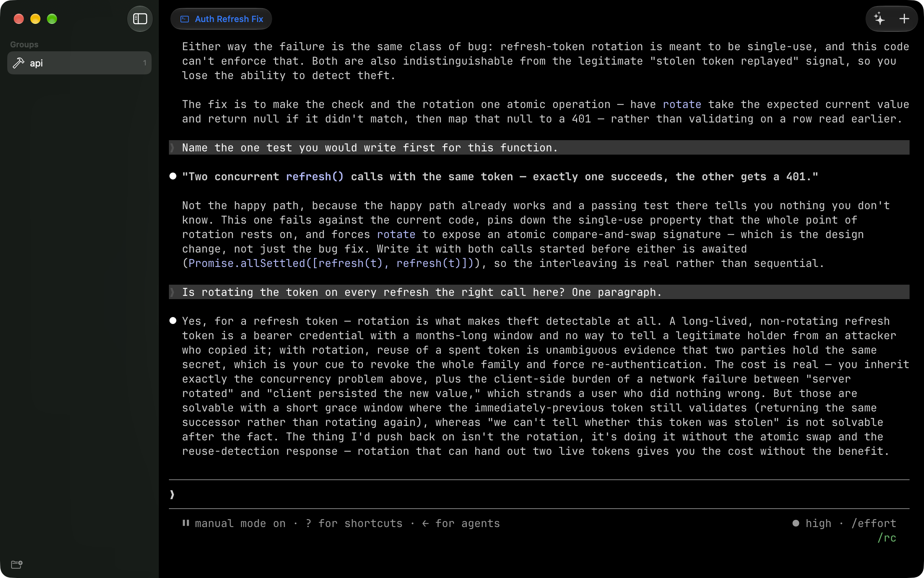
Task: Click the 'Promise.allSettled([refresh(t), refresh(t)])' code snippet
Action: point(331,263)
